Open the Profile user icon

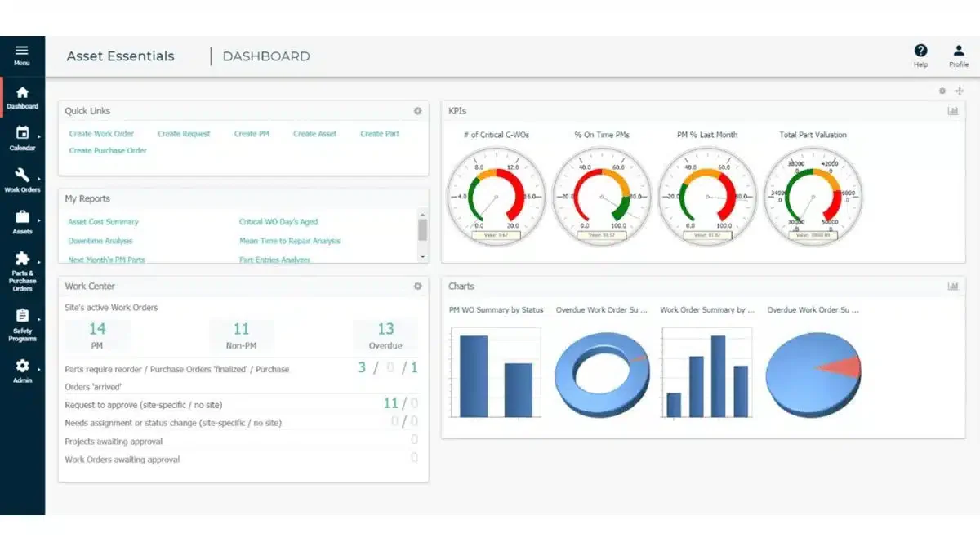point(959,51)
